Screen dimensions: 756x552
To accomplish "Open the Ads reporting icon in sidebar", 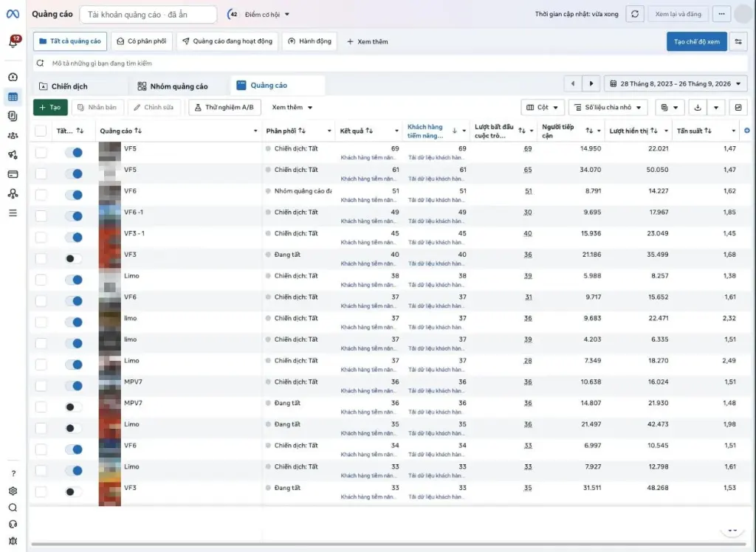I will coord(13,116).
